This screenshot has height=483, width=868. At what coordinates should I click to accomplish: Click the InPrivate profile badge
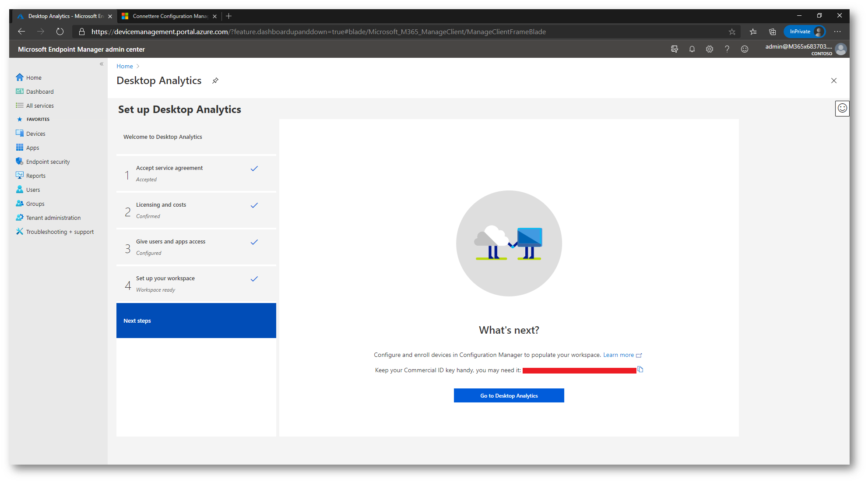[805, 32]
